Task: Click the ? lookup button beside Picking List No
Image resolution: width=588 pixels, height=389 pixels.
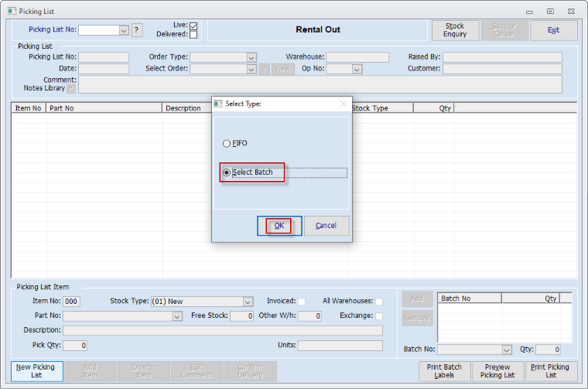Action: pyautogui.click(x=137, y=30)
